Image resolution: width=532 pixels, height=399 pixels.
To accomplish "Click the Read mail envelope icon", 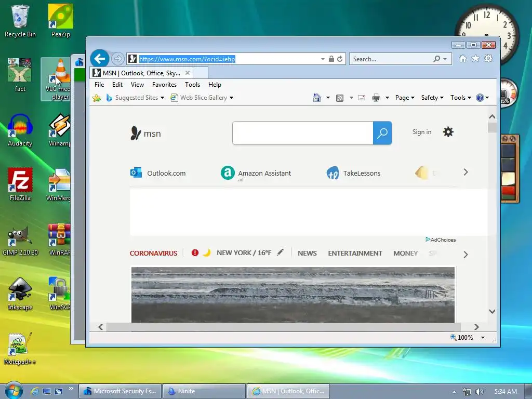I will pos(362,98).
